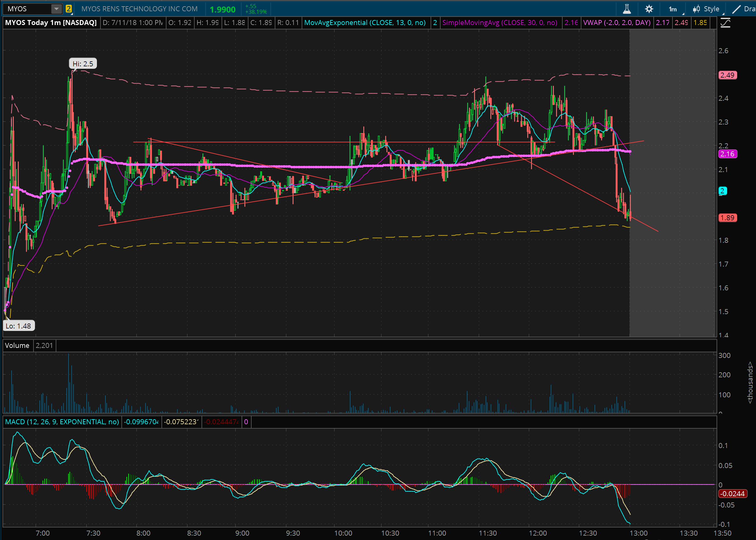Click the yellow 2 clipboard link icon
This screenshot has height=540, width=756.
click(x=69, y=9)
